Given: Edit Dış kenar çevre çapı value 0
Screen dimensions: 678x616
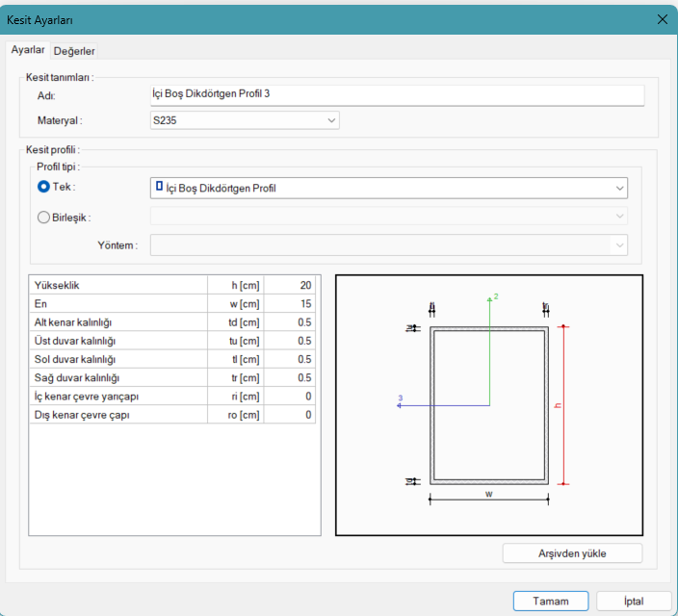Looking at the screenshot, I should click(289, 415).
